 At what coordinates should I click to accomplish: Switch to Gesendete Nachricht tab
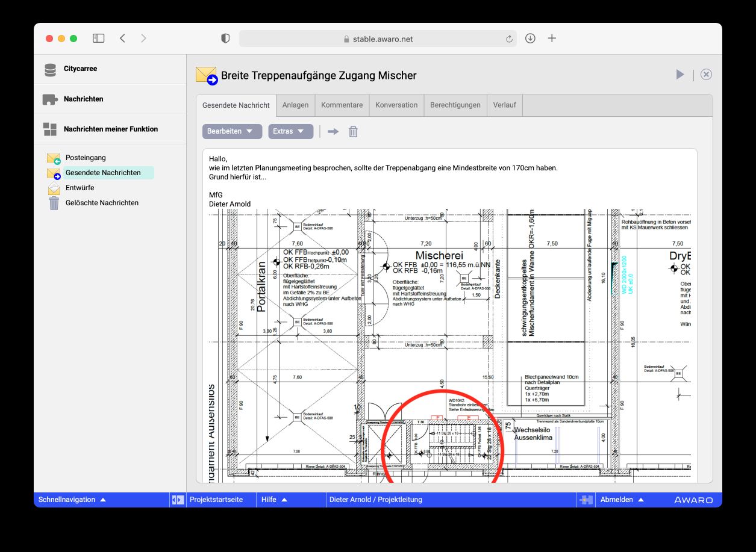[236, 105]
